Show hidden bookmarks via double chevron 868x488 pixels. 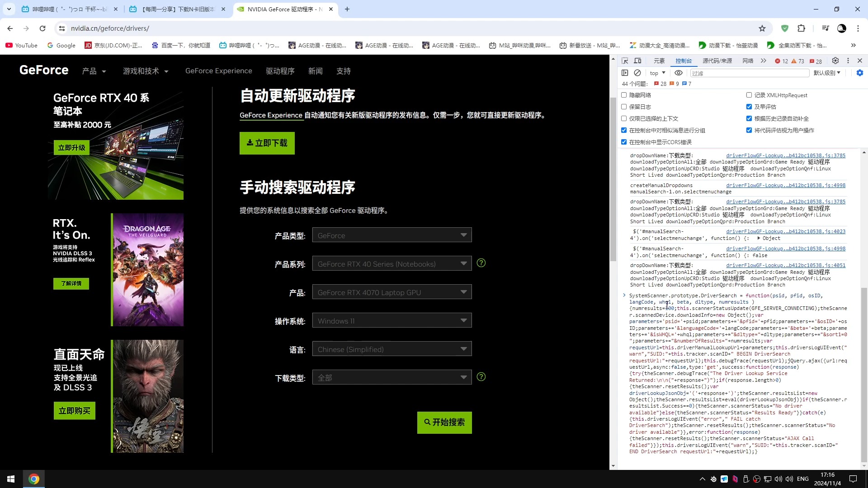pyautogui.click(x=854, y=45)
